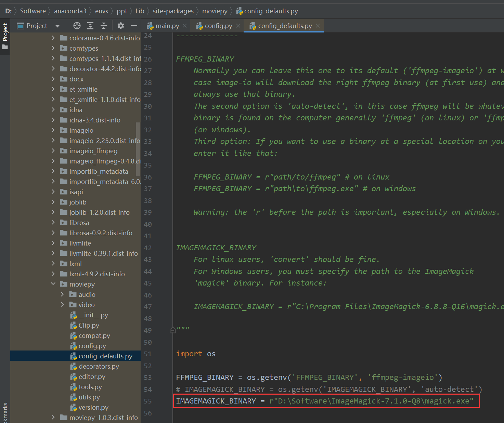This screenshot has height=423, width=504.
Task: Close the main.py tab
Action: point(185,26)
